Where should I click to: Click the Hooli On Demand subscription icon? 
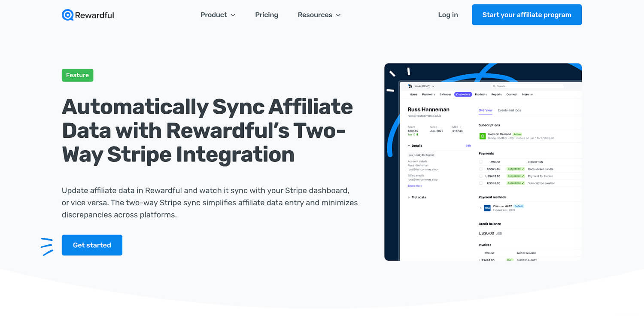click(483, 136)
